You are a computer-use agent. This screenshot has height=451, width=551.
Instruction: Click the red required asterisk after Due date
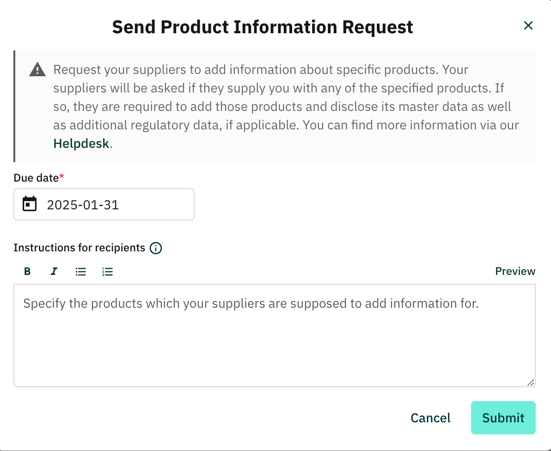(61, 176)
